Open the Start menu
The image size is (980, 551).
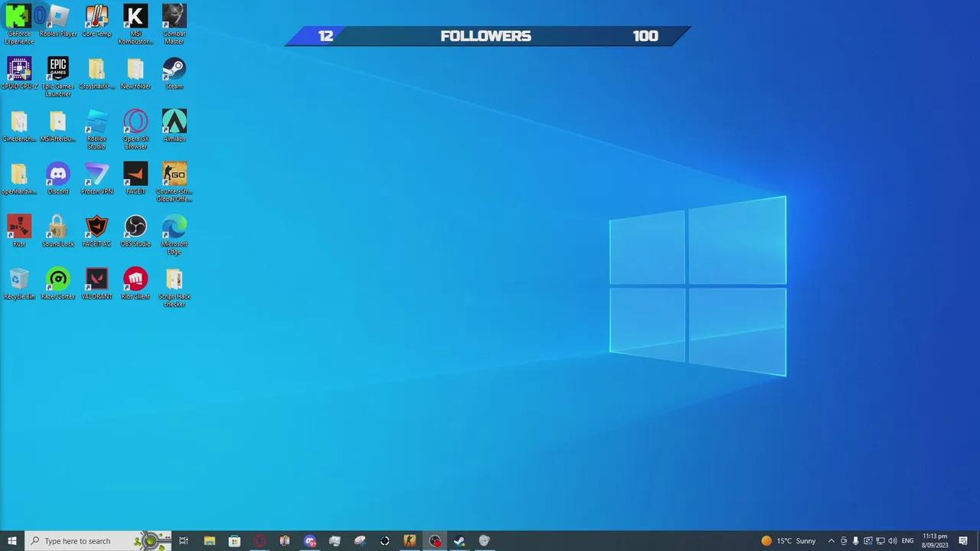[x=12, y=541]
